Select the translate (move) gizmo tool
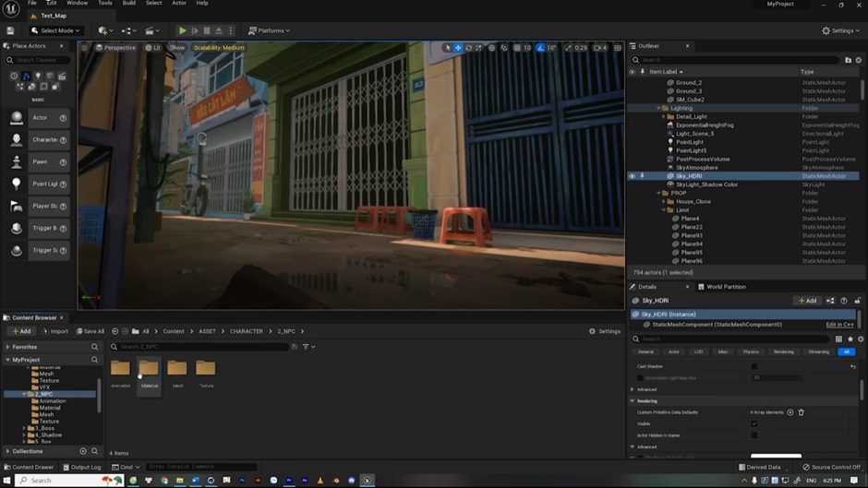The width and height of the screenshot is (868, 488). pos(458,48)
